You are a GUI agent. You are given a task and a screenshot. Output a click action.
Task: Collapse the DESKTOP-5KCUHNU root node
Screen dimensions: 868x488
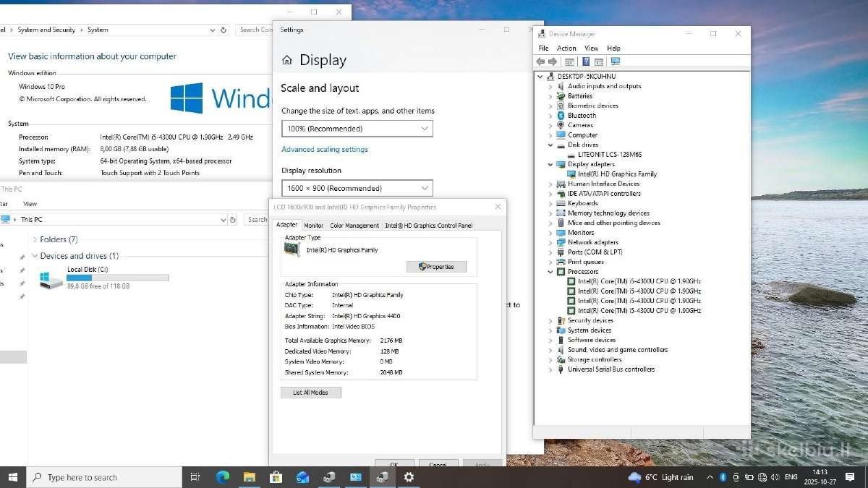(540, 76)
